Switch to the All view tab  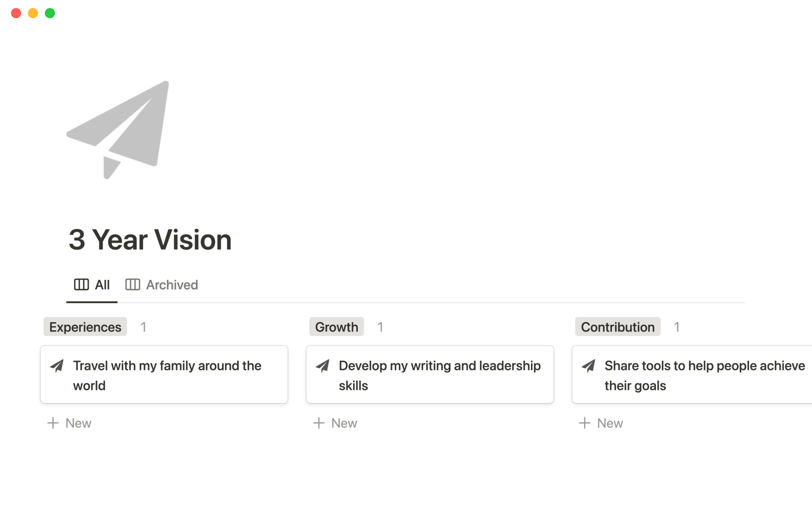102,285
